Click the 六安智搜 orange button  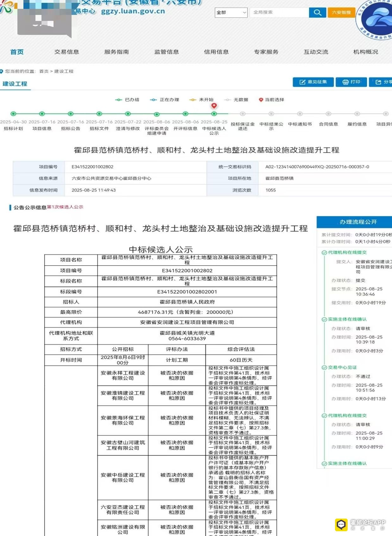coord(341,12)
